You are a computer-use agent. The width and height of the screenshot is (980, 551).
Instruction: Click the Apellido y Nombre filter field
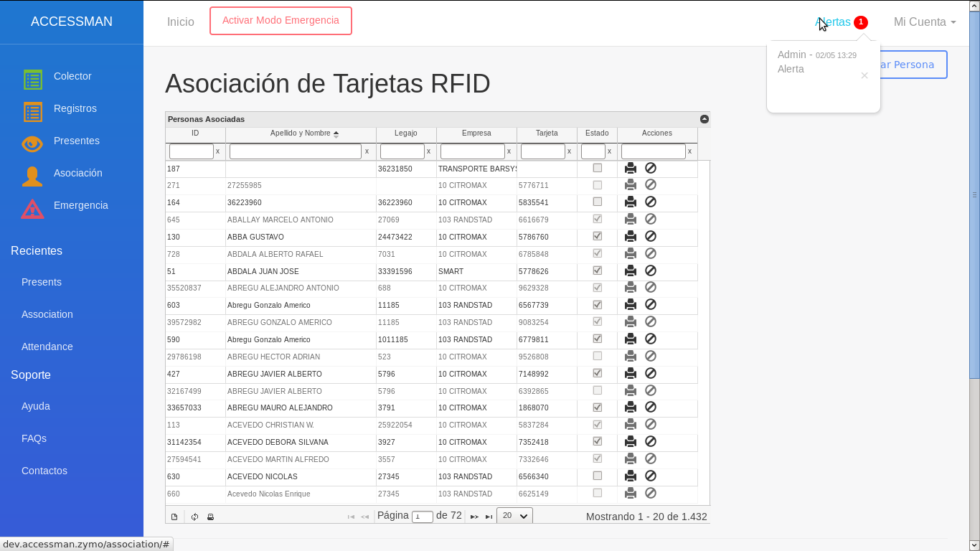(x=295, y=151)
